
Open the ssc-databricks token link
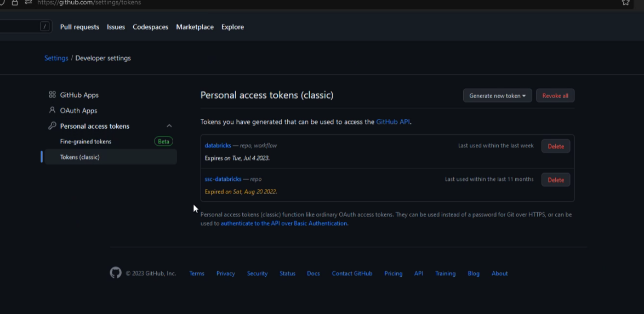coord(223,179)
